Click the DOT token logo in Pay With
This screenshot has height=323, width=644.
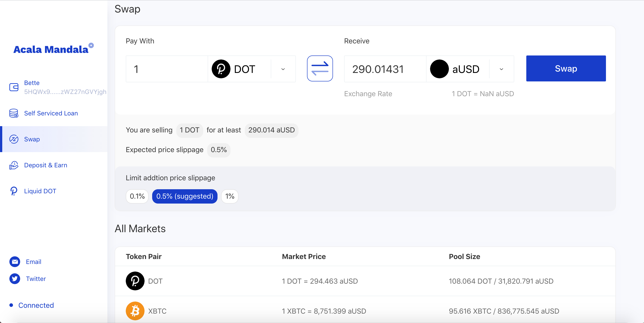tap(221, 69)
